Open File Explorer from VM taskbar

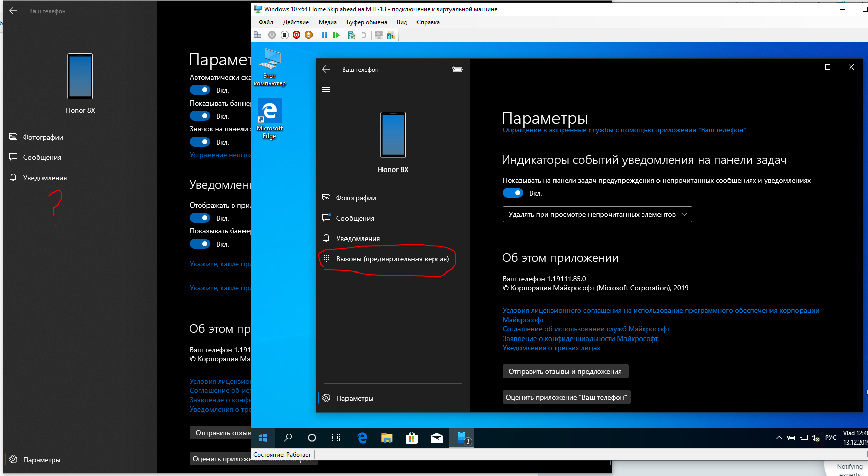(387, 438)
